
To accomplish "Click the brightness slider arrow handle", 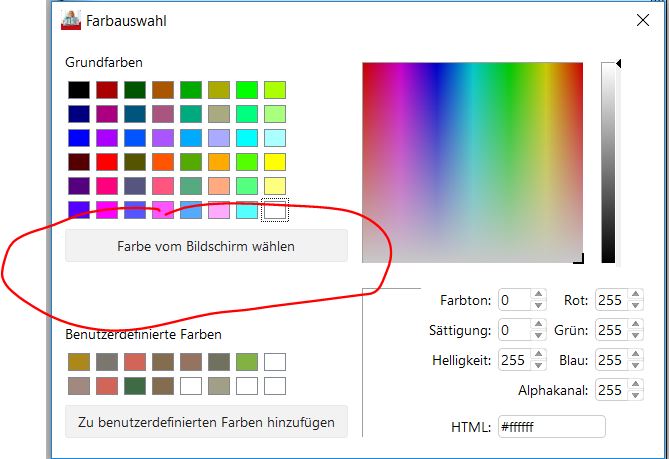I will pos(618,64).
